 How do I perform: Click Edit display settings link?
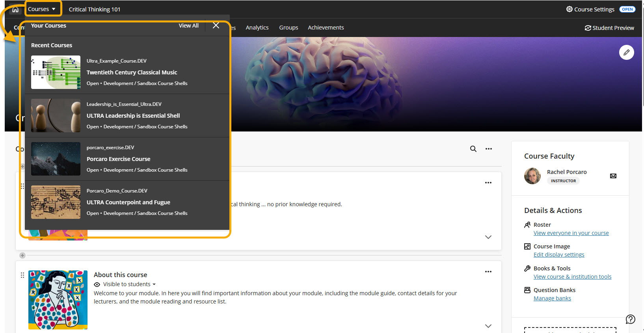click(x=559, y=255)
